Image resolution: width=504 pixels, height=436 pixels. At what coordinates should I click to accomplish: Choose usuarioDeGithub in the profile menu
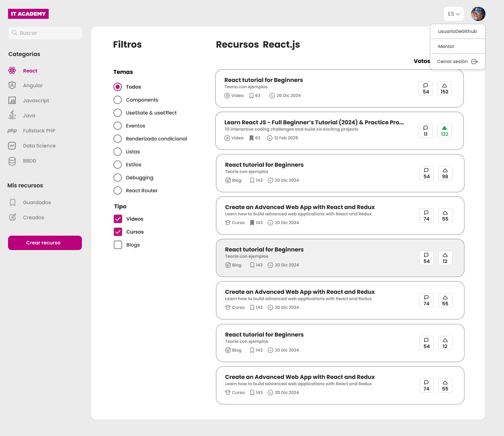(x=457, y=32)
